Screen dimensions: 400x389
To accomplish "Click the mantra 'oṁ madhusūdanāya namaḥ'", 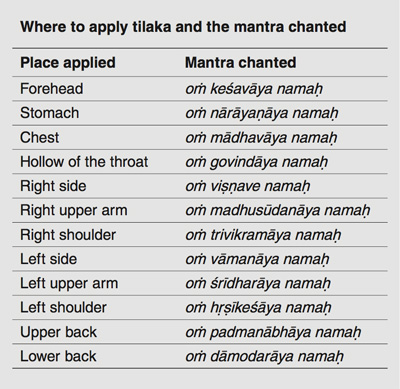I will (278, 211).
